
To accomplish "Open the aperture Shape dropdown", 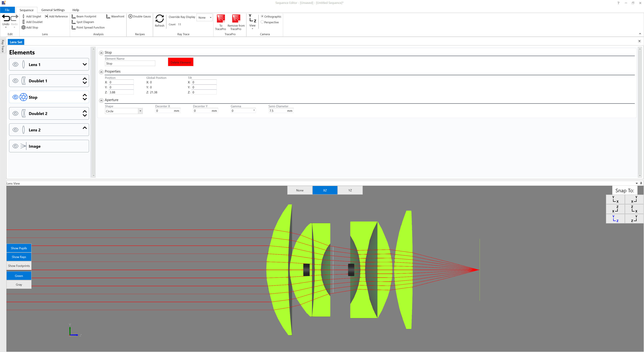I will 140,111.
